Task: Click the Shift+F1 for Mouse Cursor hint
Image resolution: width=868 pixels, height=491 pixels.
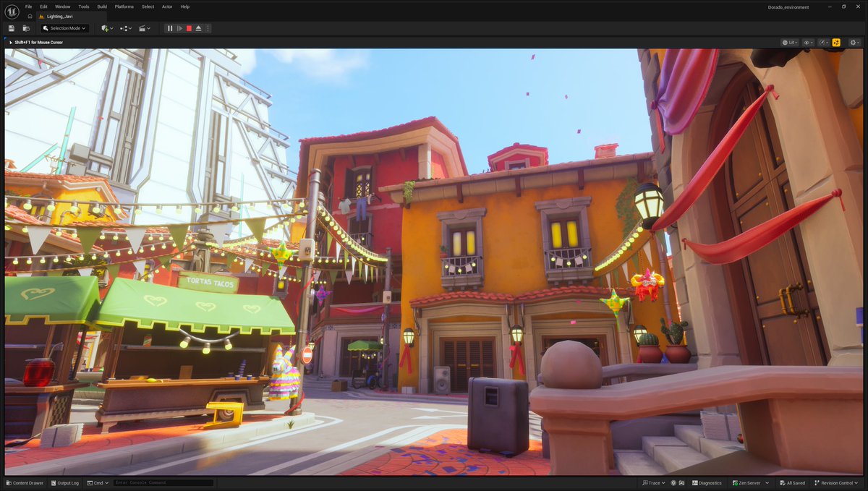Action: (38, 43)
